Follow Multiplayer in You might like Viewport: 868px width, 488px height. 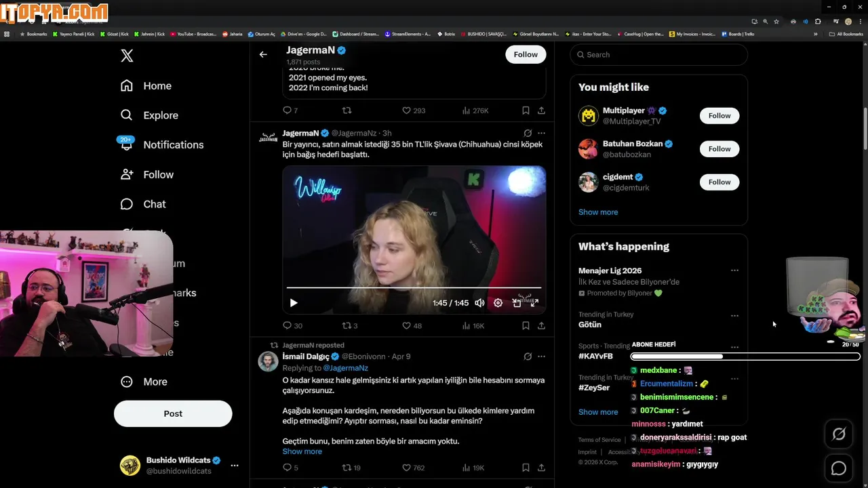[719, 116]
